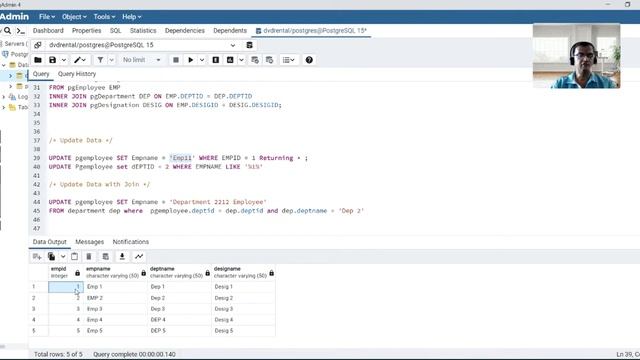640x360 pixels.
Task: Click the Servers tree item
Action: [x=15, y=44]
